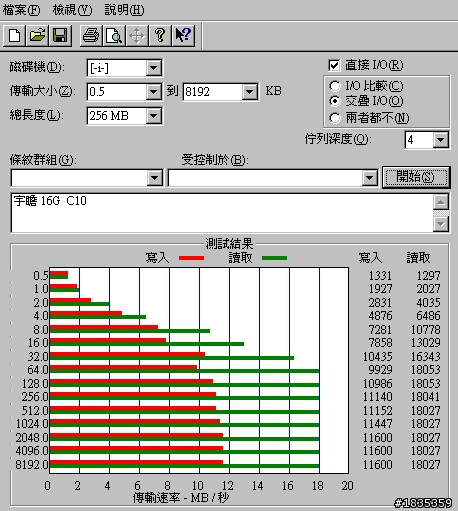The width and height of the screenshot is (458, 511).
Task: Click the write value 7858
Action: 380,343
